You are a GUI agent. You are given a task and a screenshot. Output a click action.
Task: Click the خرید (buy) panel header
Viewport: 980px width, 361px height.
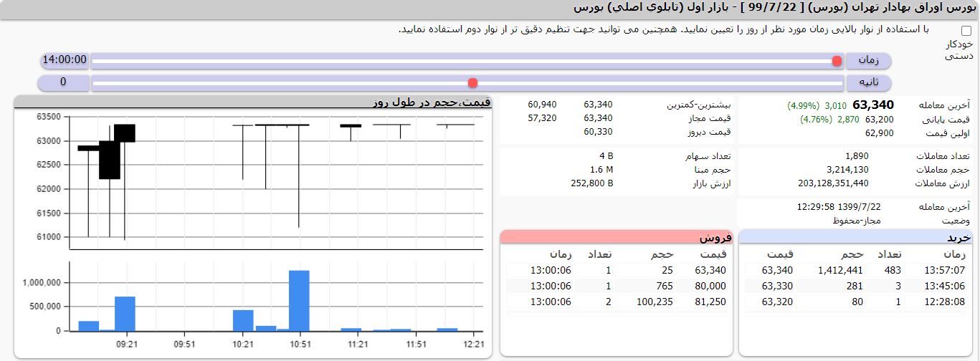click(855, 238)
